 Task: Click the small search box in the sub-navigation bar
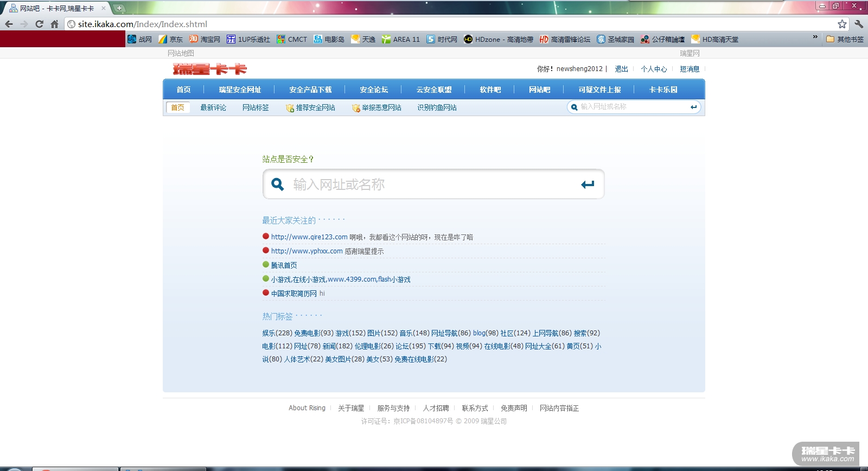[x=633, y=107]
